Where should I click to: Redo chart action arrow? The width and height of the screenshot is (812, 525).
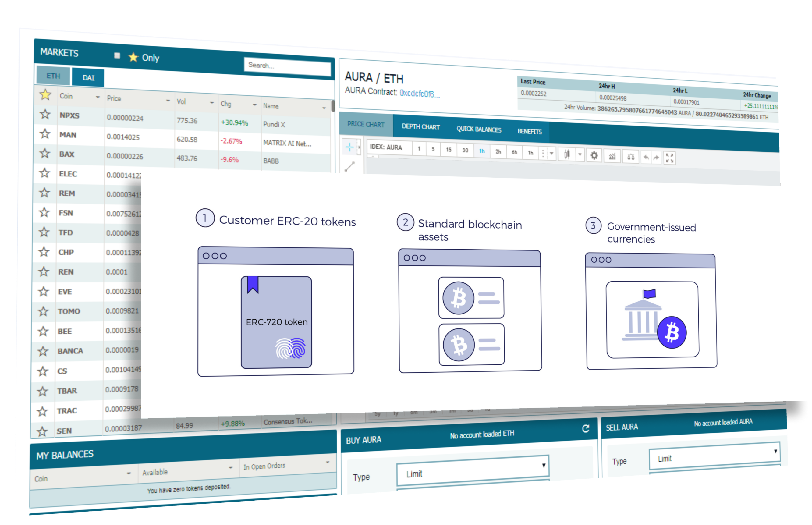coord(656,158)
